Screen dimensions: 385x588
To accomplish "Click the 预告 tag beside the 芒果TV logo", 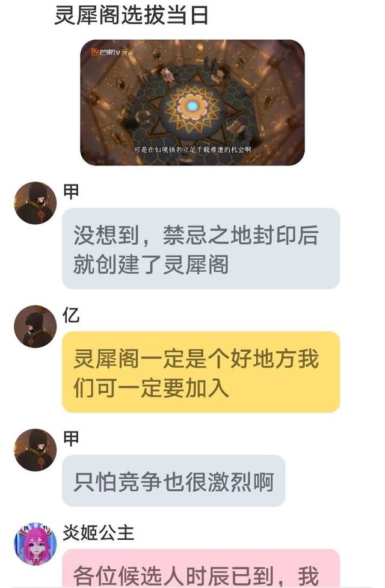I will click(128, 52).
